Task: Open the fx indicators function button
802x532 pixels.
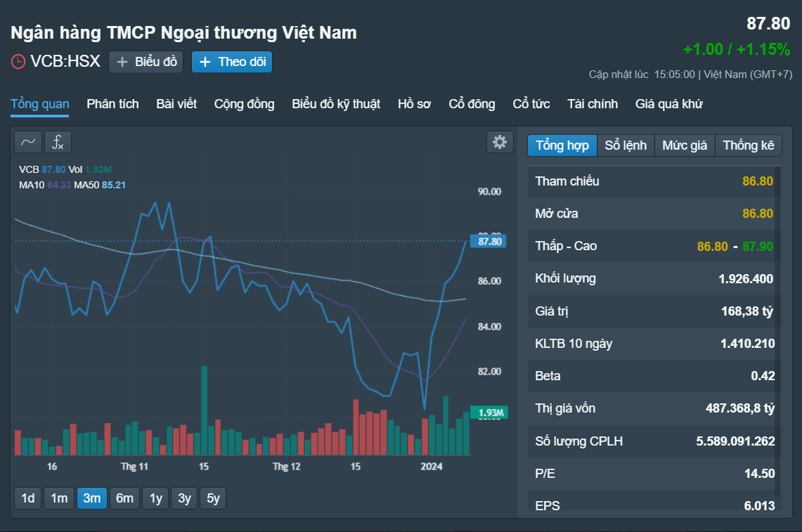Action: (58, 142)
